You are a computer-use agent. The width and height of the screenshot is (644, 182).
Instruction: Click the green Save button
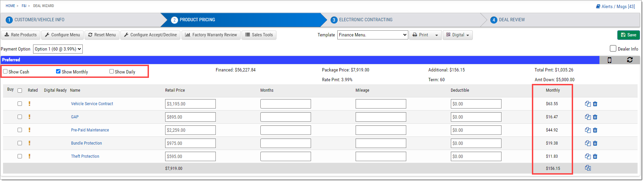(x=628, y=35)
